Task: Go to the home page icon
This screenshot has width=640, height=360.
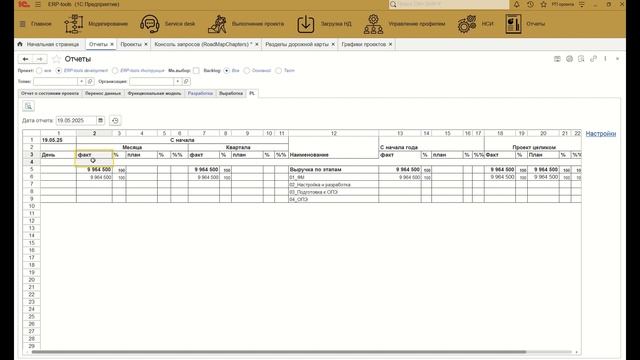Action: (x=20, y=44)
